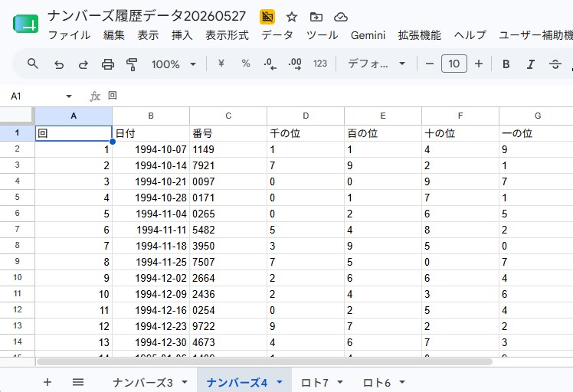Open the ファイル menu

coord(69,35)
